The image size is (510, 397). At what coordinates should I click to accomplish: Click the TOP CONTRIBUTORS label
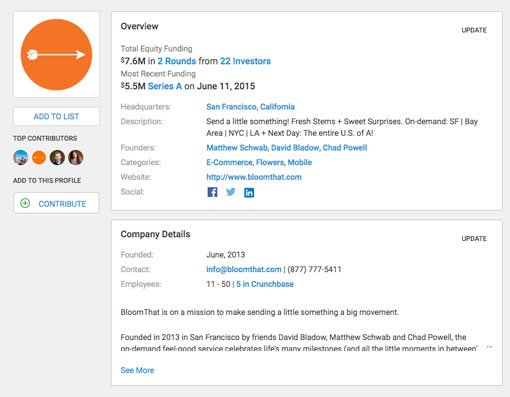coord(45,138)
